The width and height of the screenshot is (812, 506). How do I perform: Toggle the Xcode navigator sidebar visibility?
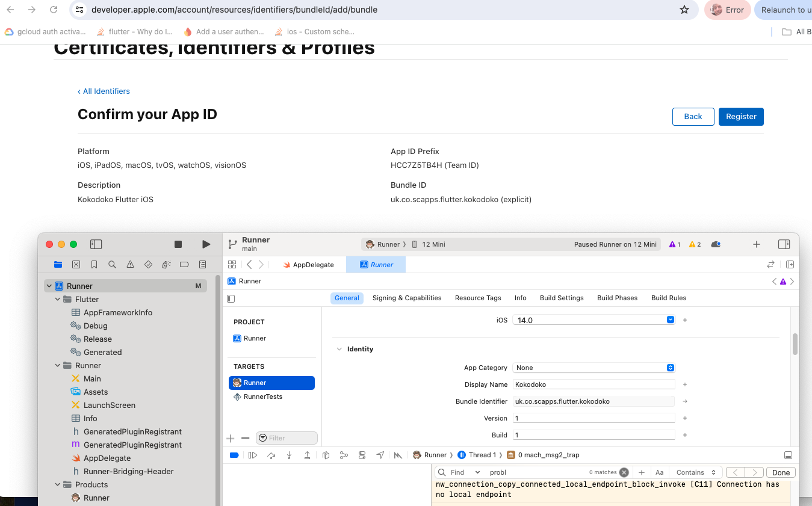point(96,244)
